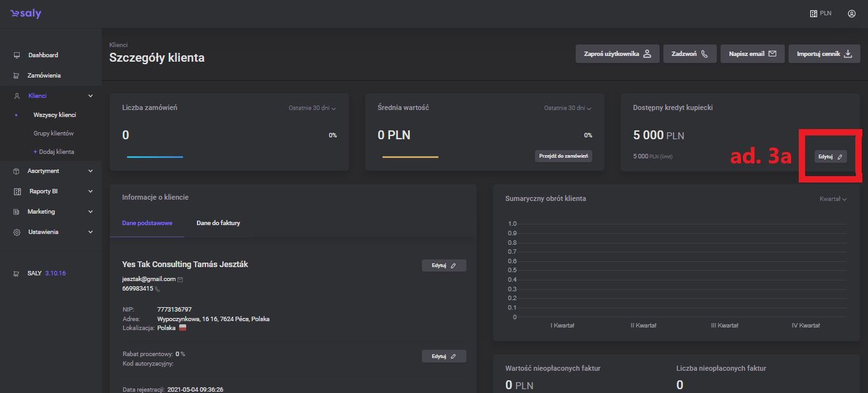Select the Dane podstawowe tab
Image resolution: width=868 pixels, height=393 pixels.
147,223
